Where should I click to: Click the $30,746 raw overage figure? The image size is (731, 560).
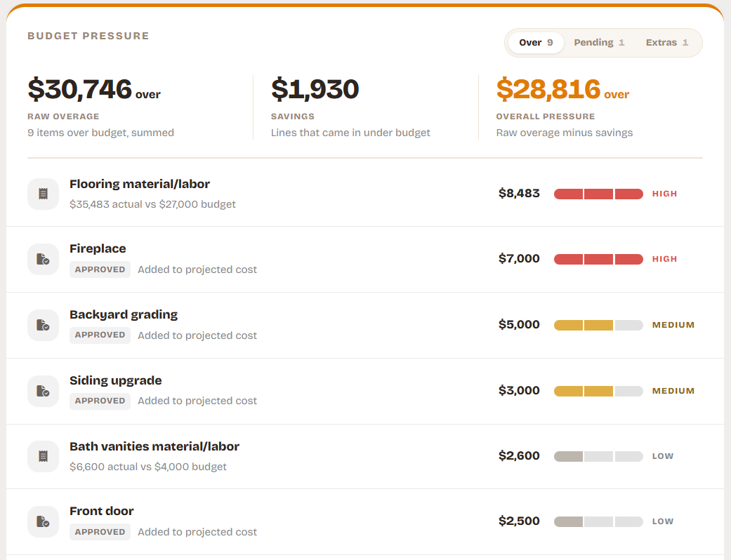tap(80, 89)
